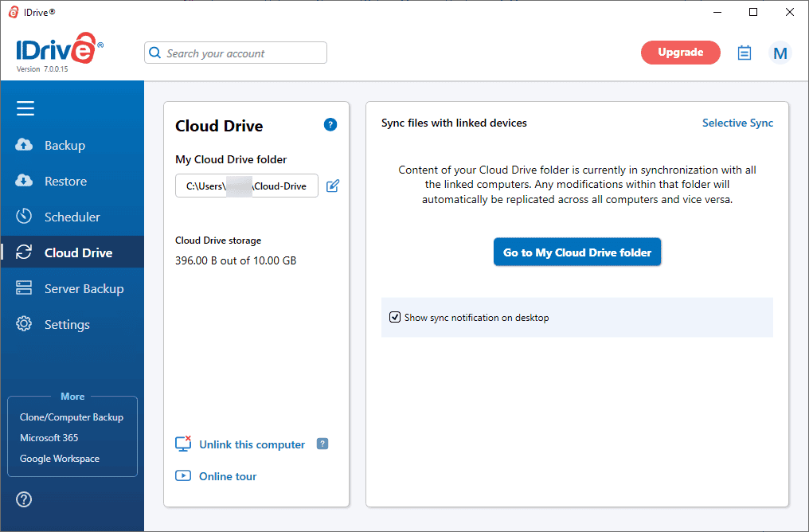Screen dimensions: 809x532
Task: Click the unlink computer monitor icon
Action: (183, 444)
